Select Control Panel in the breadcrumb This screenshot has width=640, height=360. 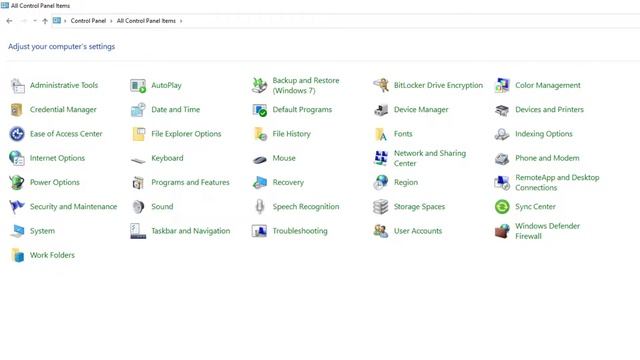(88, 21)
